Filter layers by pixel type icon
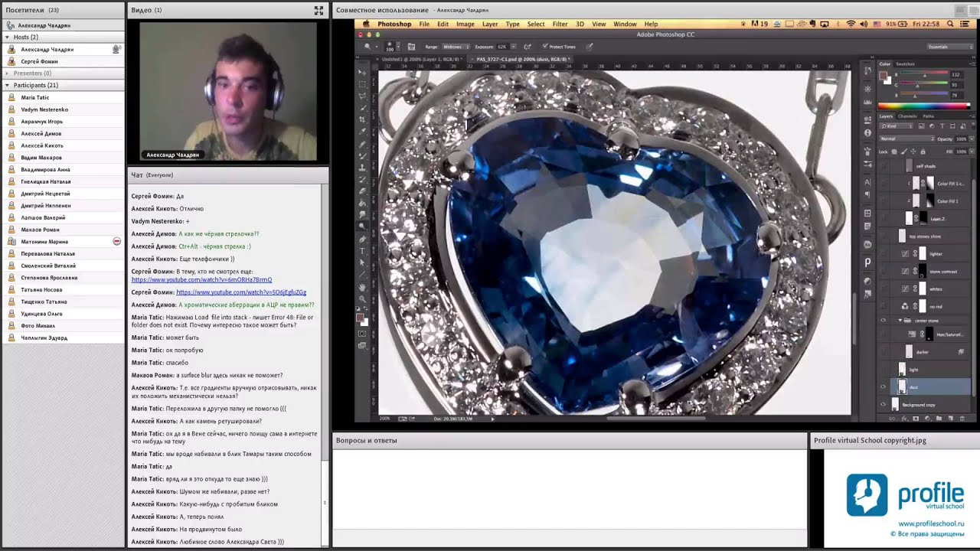 (x=922, y=126)
